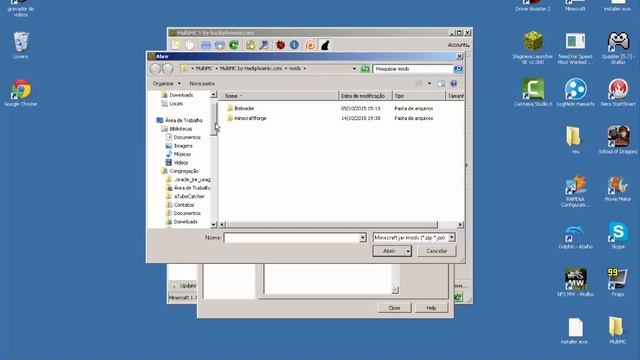Open the Dolphin - Atalho desktop shortcut
Screen dimensions: 640x360
(x=576, y=236)
